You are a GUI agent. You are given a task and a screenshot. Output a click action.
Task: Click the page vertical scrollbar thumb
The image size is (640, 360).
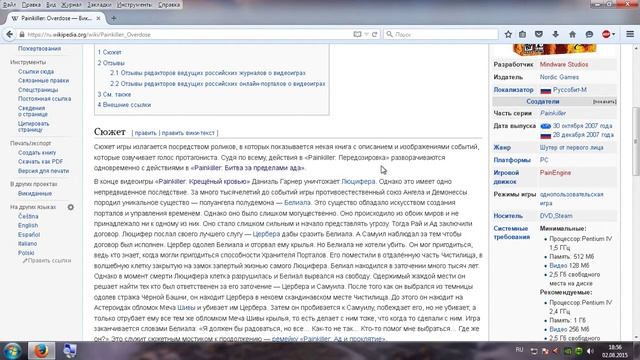(x=636, y=142)
